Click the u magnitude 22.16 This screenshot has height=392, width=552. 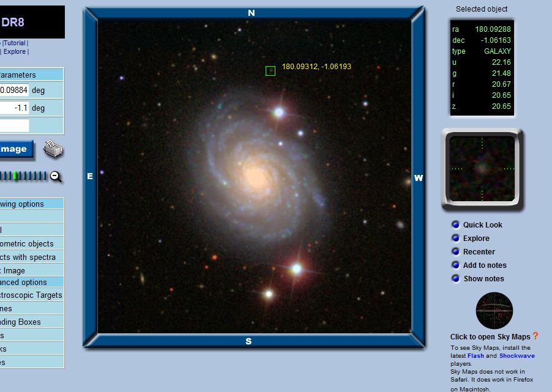point(501,62)
